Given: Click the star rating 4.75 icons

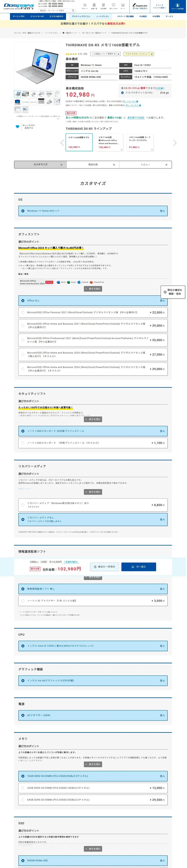Looking at the screenshot, I should click(x=71, y=54).
